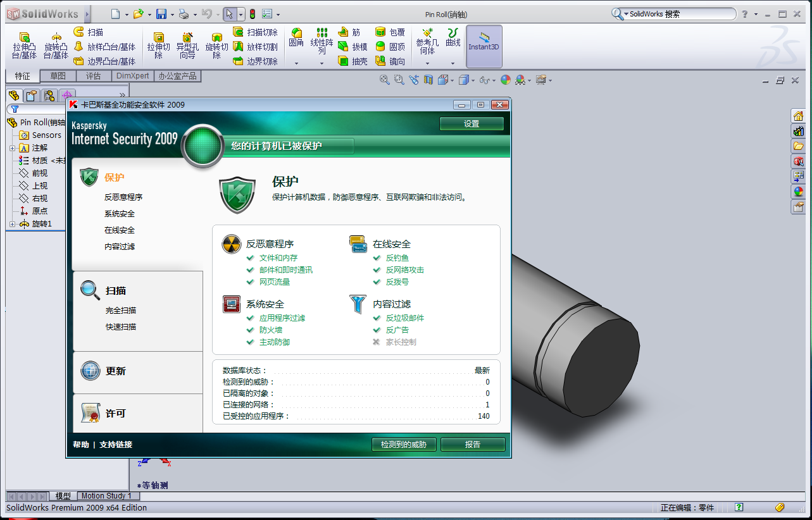Select the 放样切割 lofted cut tool

coord(255,47)
